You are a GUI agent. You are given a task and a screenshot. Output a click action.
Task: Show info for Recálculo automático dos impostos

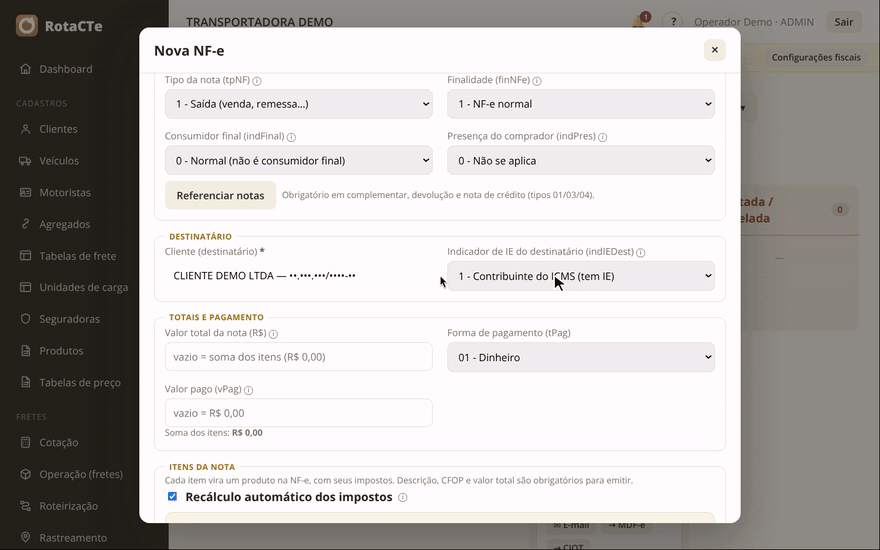pyautogui.click(x=402, y=497)
